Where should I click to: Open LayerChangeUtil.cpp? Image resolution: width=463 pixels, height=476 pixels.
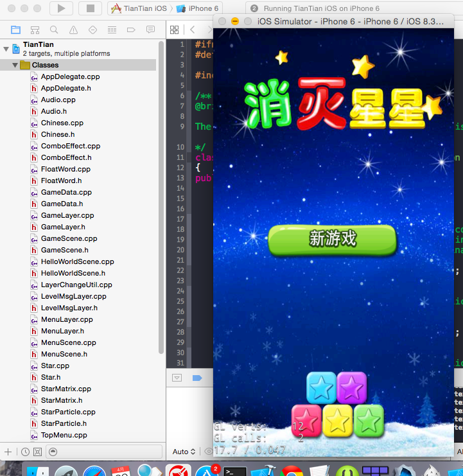click(76, 285)
